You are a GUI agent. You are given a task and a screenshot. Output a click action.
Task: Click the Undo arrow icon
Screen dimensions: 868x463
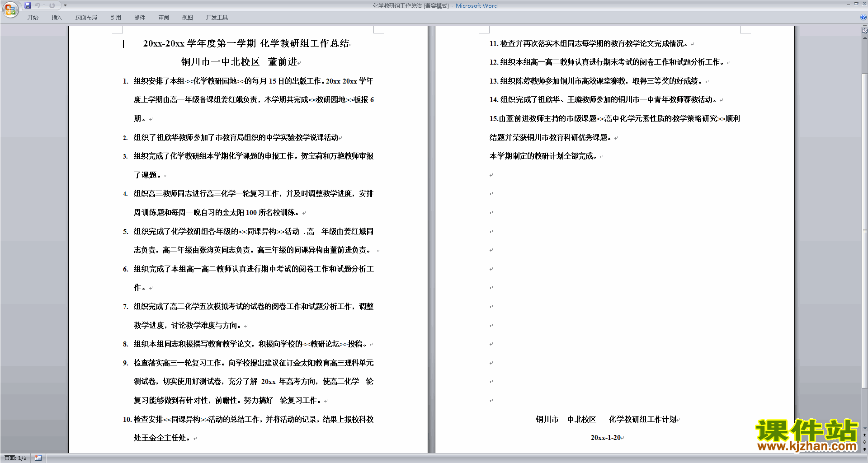[x=38, y=5]
